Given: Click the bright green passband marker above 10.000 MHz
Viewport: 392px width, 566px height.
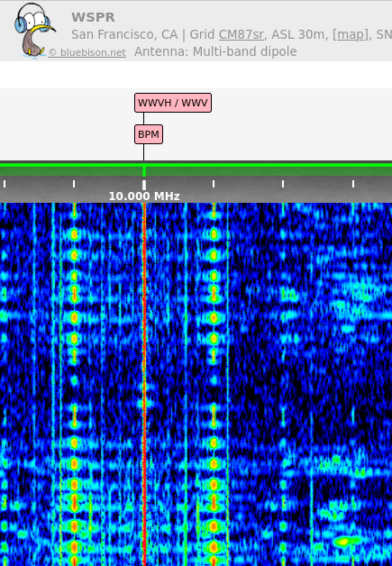Looking at the screenshot, I should [144, 171].
